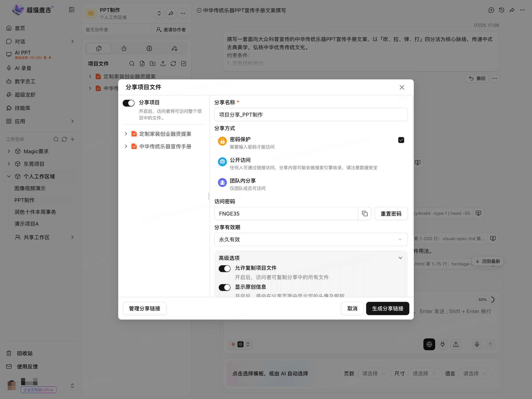The height and width of the screenshot is (399, 532).
Task: Switch to the timer tab in project panel
Action: pyautogui.click(x=124, y=49)
